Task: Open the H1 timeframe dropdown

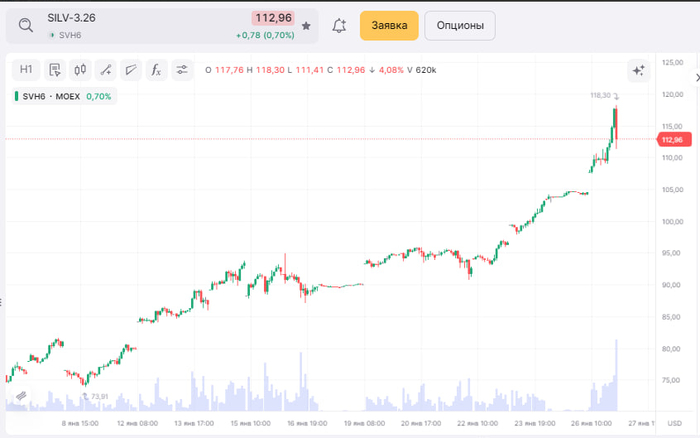Action: (x=26, y=70)
